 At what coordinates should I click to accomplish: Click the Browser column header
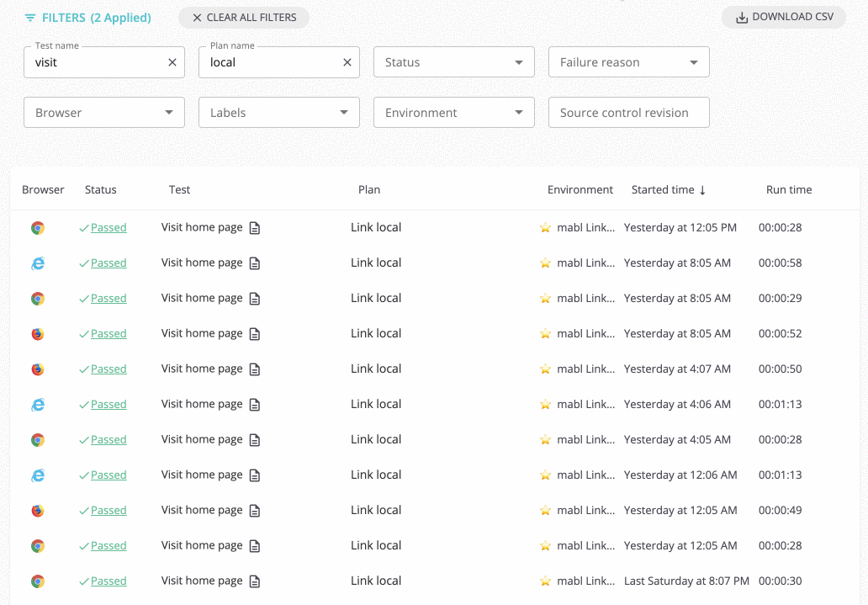[43, 190]
